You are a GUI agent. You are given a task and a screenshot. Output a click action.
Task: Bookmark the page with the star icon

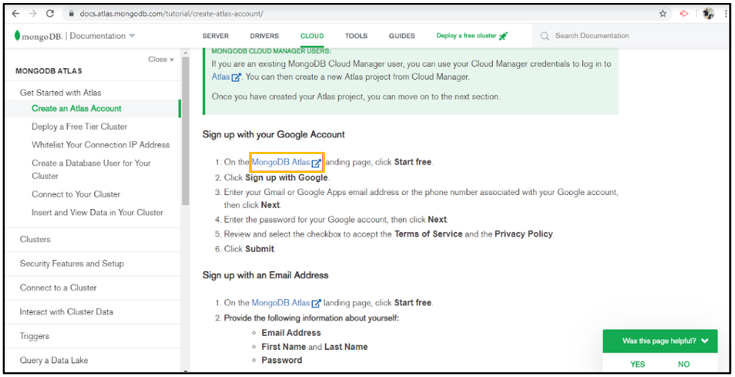pyautogui.click(x=663, y=14)
